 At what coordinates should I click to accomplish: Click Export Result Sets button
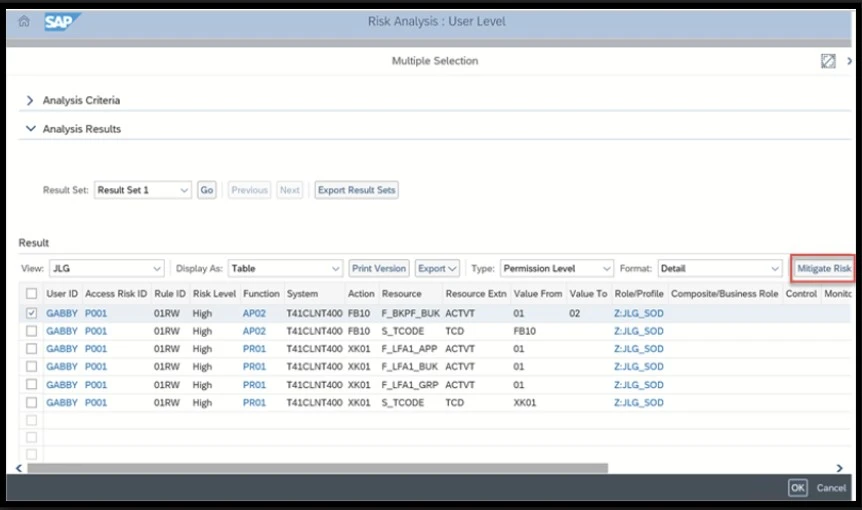[x=356, y=190]
